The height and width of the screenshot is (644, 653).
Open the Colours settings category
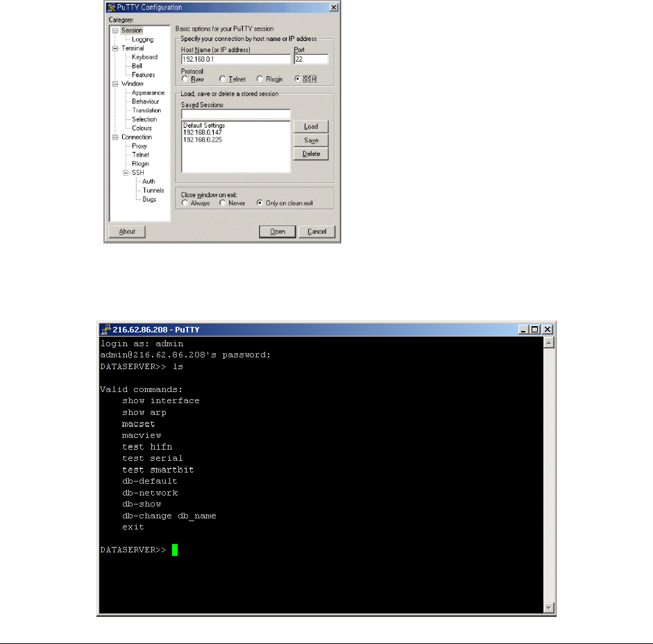tap(142, 128)
